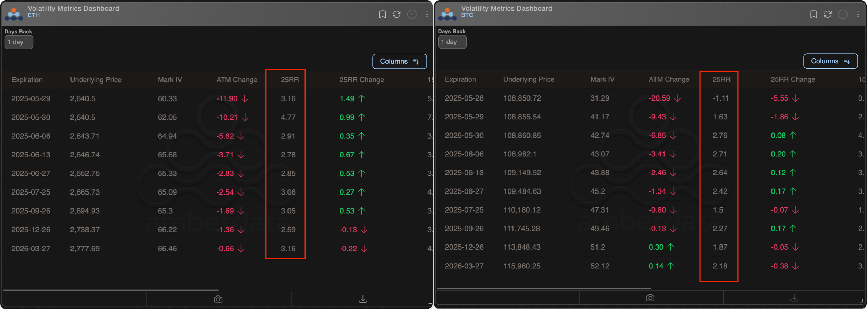Screen dimensions: 868x309
Task: Open the Columns selector in the BTC panel
Action: pyautogui.click(x=831, y=61)
